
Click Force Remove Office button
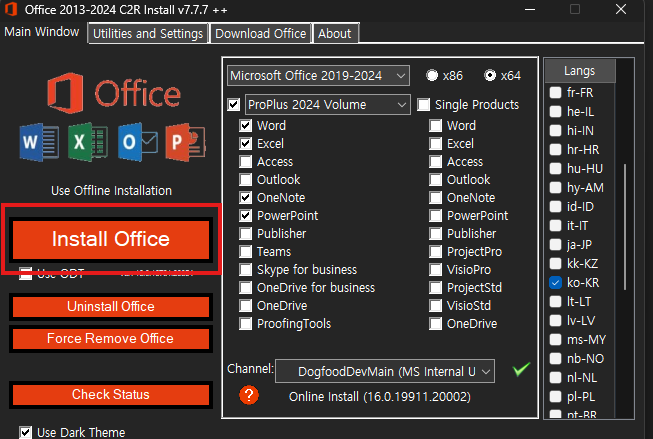click(111, 339)
